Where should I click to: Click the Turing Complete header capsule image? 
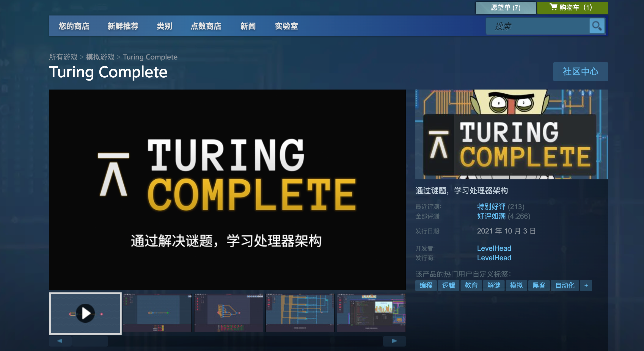(x=512, y=134)
